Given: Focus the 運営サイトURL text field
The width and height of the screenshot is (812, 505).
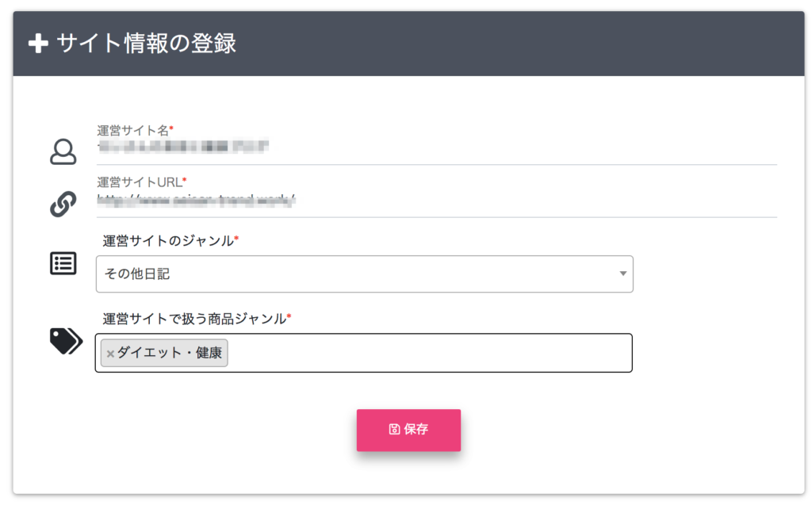Looking at the screenshot, I should pyautogui.click(x=436, y=201).
